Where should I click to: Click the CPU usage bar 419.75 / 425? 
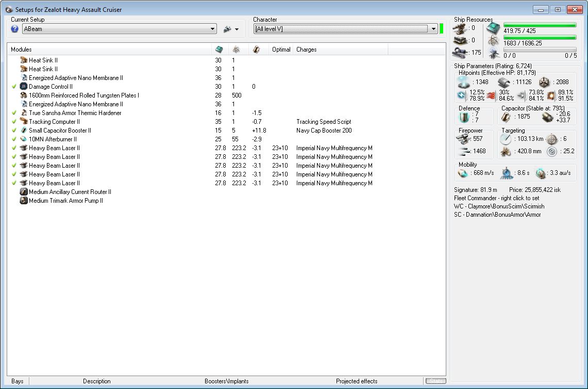click(x=540, y=25)
